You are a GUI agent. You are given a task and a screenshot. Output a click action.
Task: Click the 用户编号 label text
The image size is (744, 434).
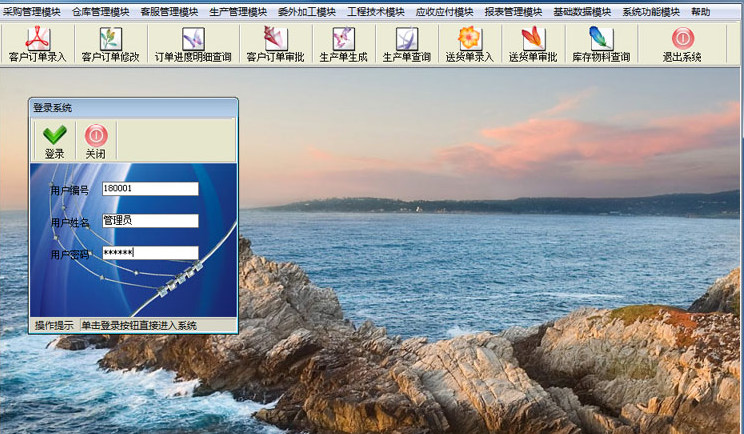tap(70, 190)
